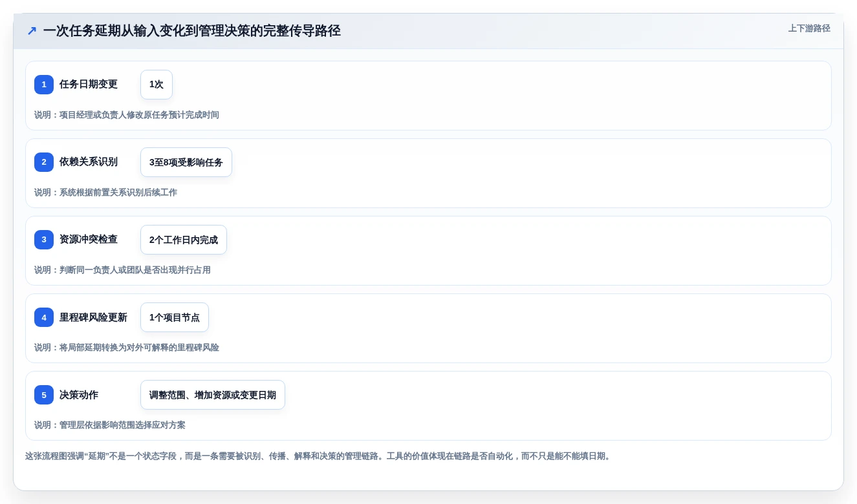
Task: Click the 任务日期变更 step title
Action: [x=89, y=85]
